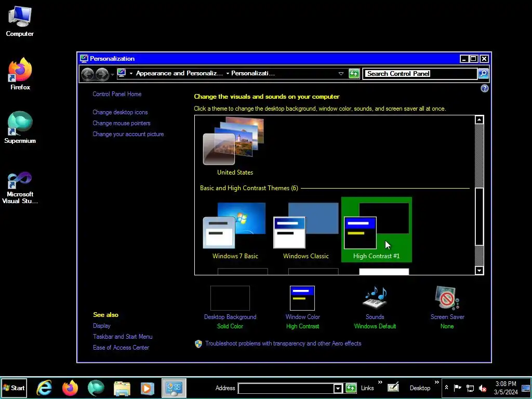The image size is (532, 399).
Task: Select the Personalization breadcrumb in address bar
Action: (x=253, y=73)
